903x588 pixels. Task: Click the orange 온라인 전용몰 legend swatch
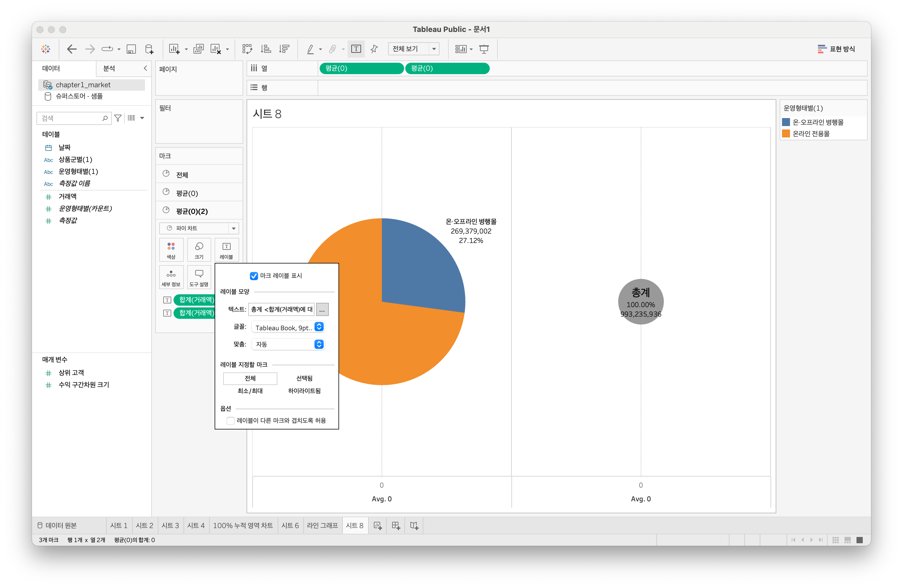pos(786,133)
